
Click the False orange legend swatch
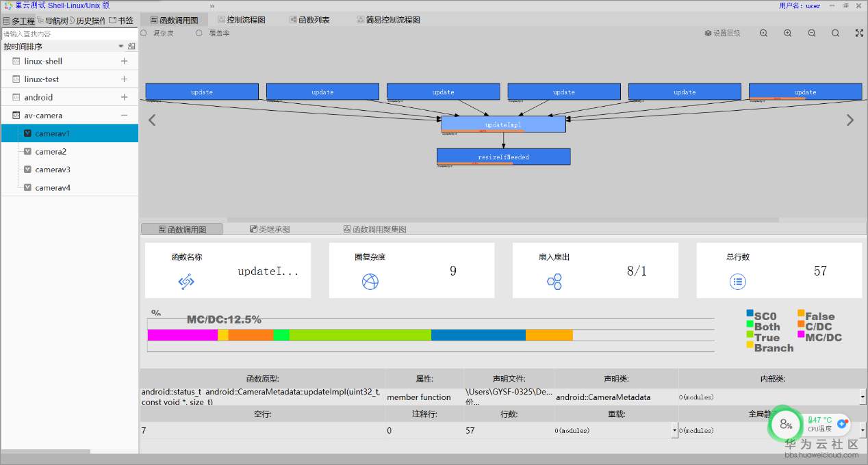801,313
